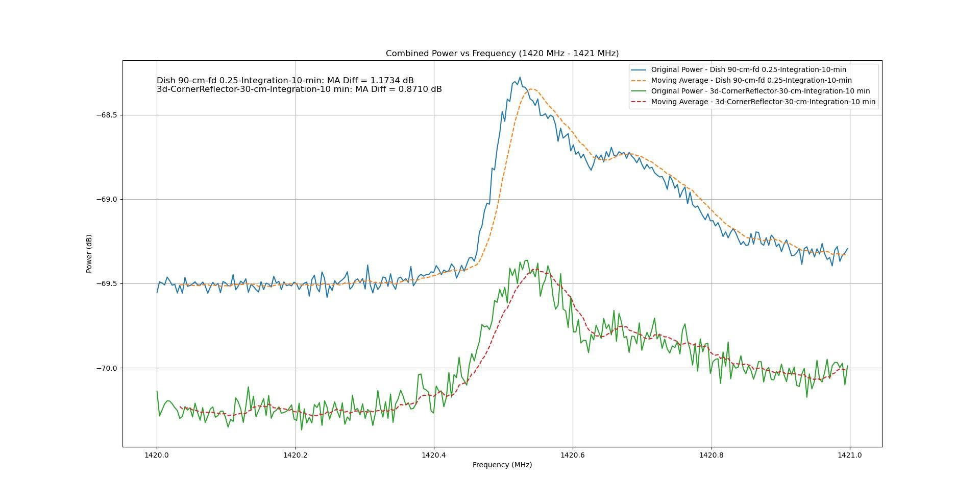
Task: Click the x-axis tick label 1420.4
Action: click(x=434, y=455)
